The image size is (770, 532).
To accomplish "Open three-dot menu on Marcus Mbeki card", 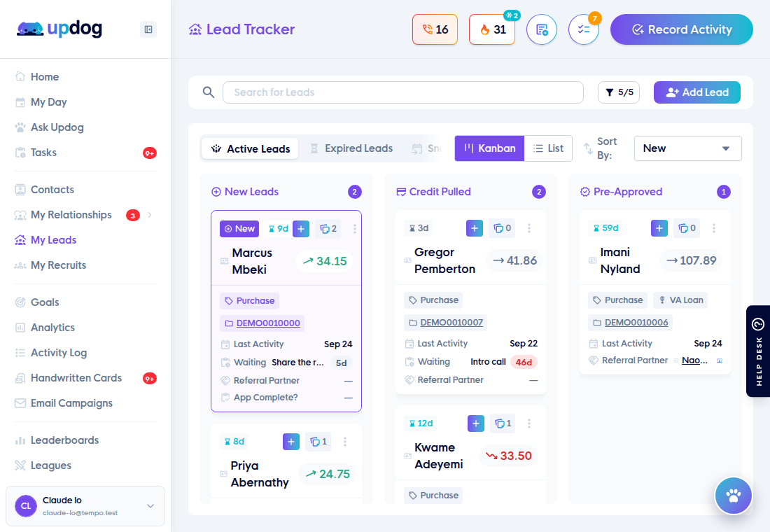I will [355, 228].
